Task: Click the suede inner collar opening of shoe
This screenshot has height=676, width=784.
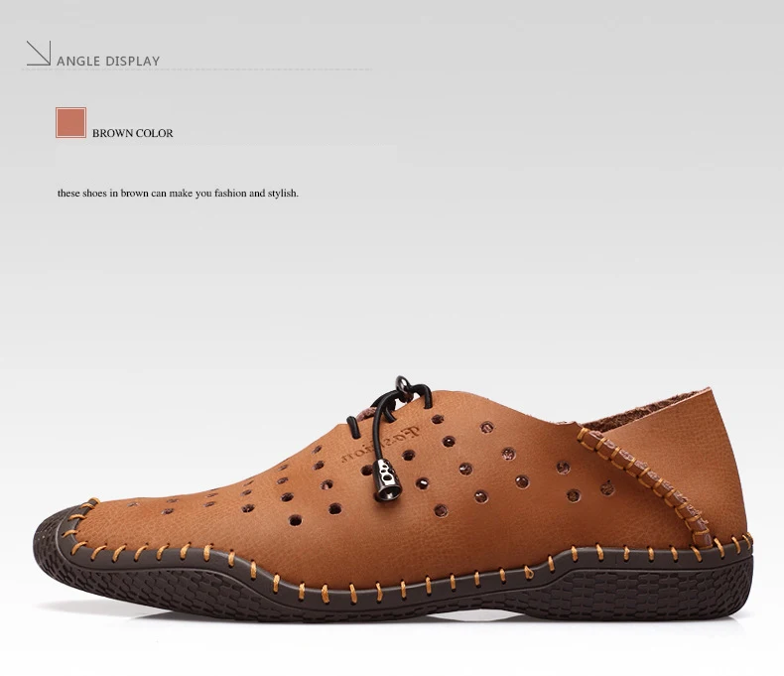Action: click(x=645, y=408)
